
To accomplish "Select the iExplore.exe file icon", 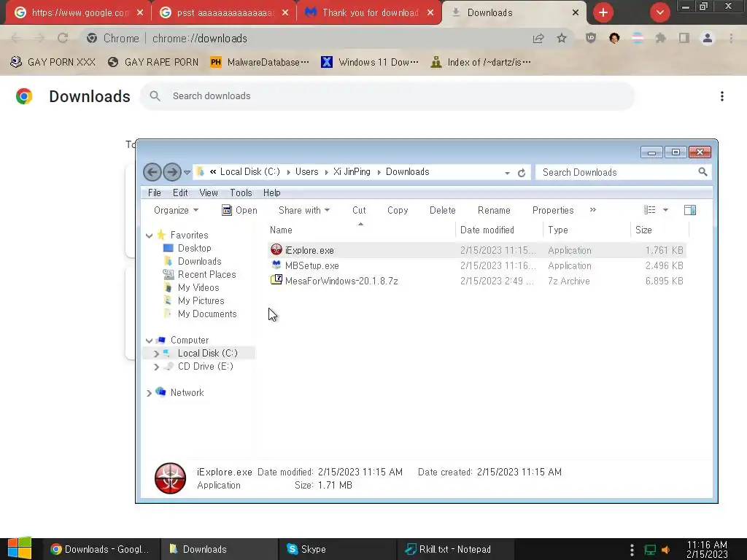I will [276, 249].
